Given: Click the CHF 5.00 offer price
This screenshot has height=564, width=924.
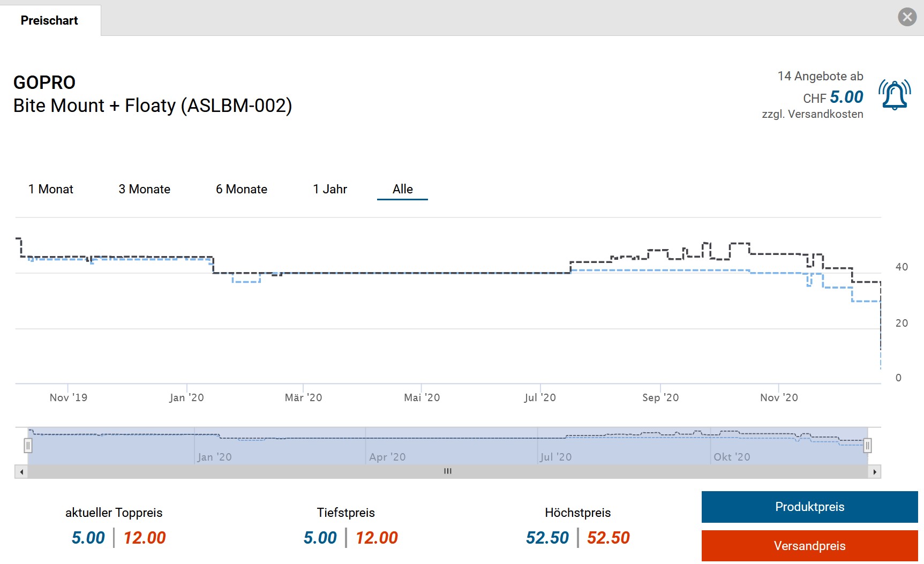Looking at the screenshot, I should click(x=846, y=97).
